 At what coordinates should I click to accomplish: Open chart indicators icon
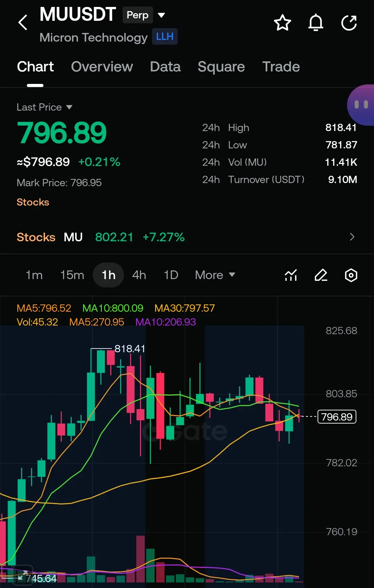291,275
